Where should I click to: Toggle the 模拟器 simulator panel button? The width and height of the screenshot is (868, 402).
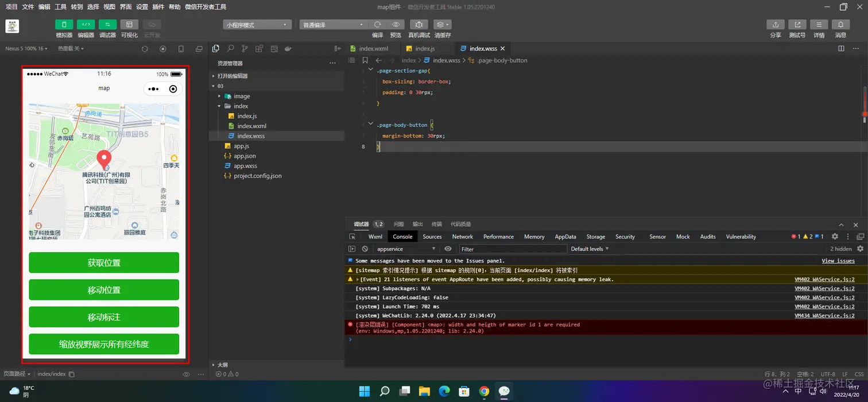(64, 25)
